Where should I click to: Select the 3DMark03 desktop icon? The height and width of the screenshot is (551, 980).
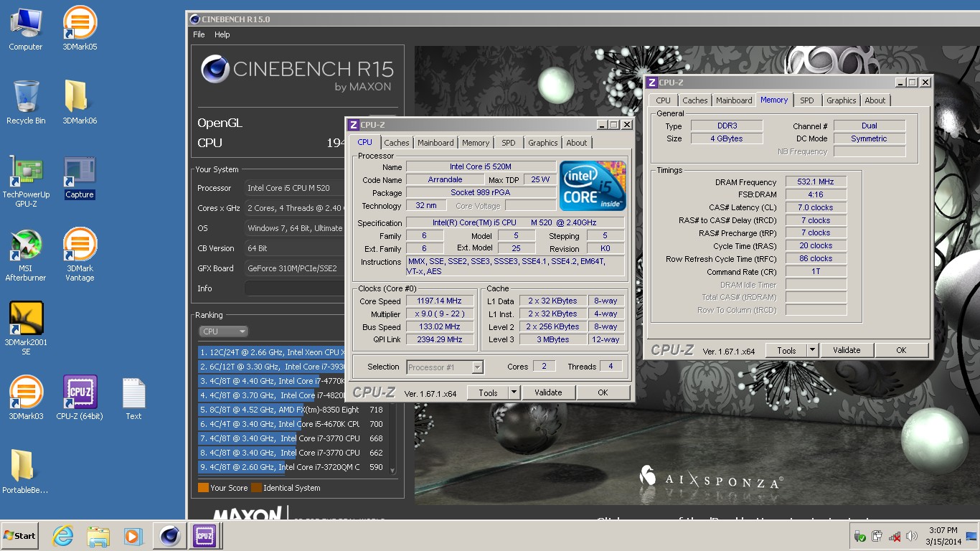(26, 398)
